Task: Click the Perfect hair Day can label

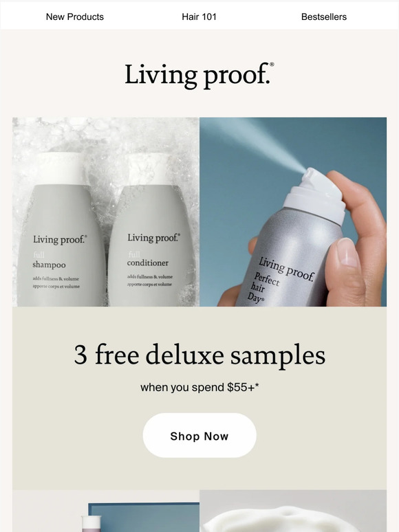Action: coord(282,280)
